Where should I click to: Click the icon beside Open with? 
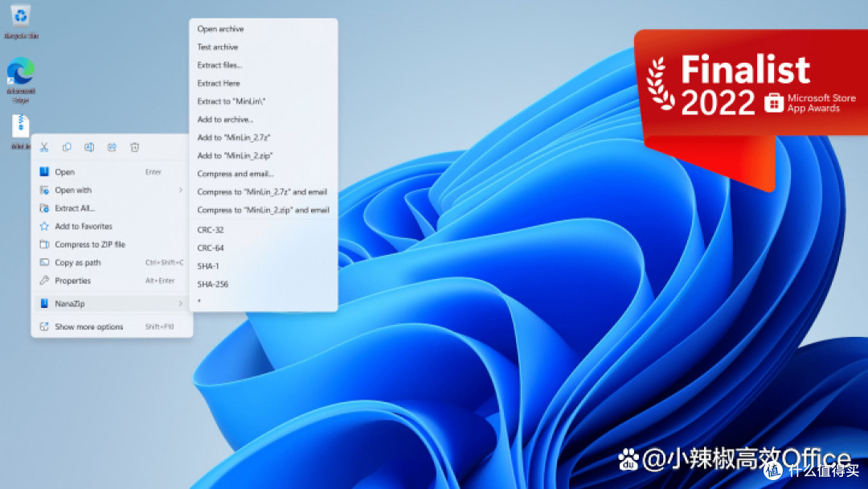point(44,190)
